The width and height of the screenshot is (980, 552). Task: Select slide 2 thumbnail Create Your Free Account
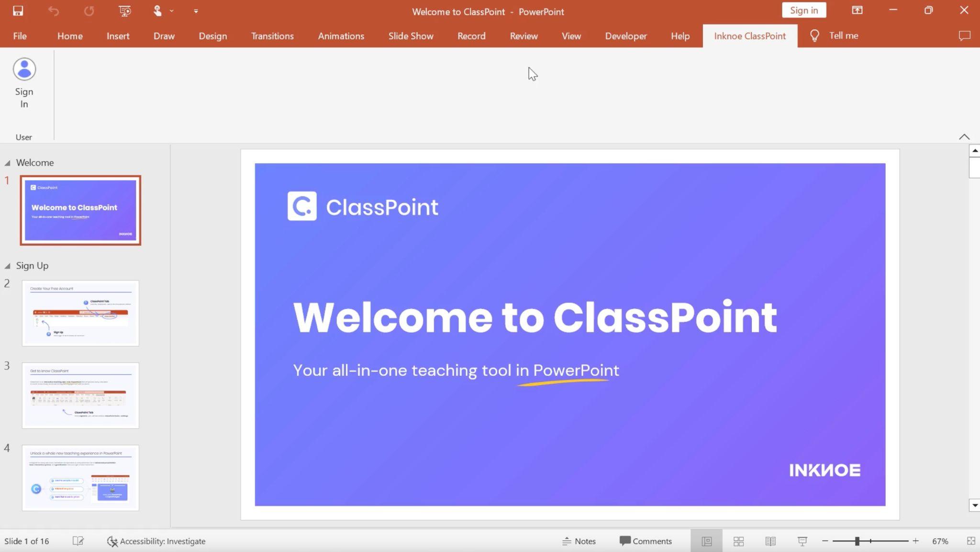[x=80, y=313]
